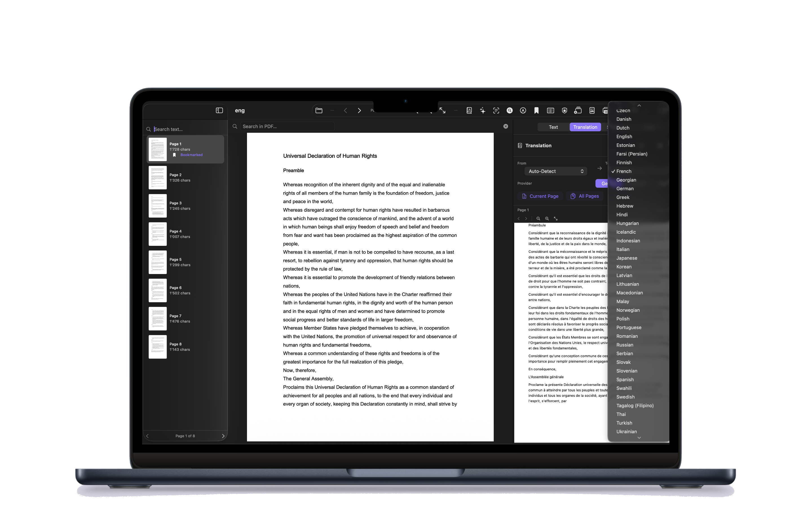Clear the PDF search with the x icon

click(x=506, y=126)
